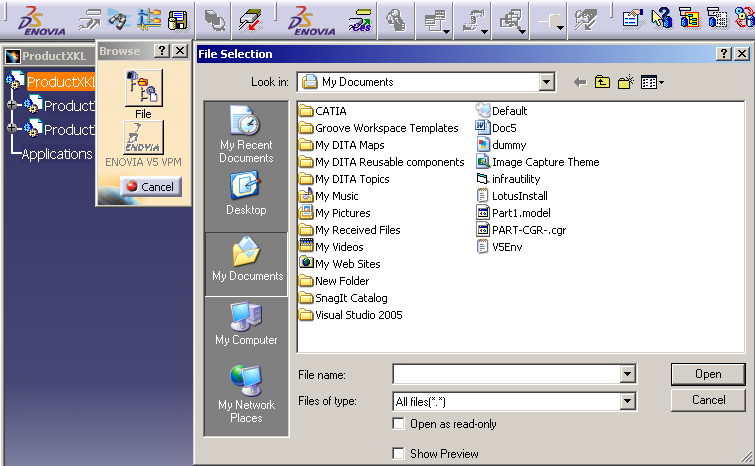Click the Open button
The height and width of the screenshot is (466, 755).
(x=708, y=374)
